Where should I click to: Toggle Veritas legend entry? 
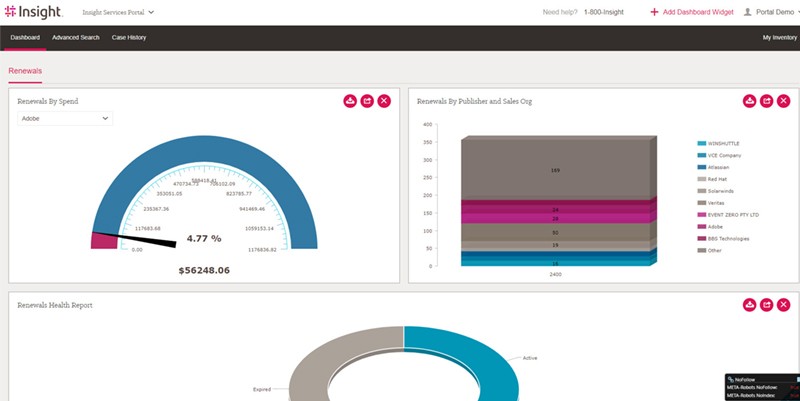(x=711, y=203)
